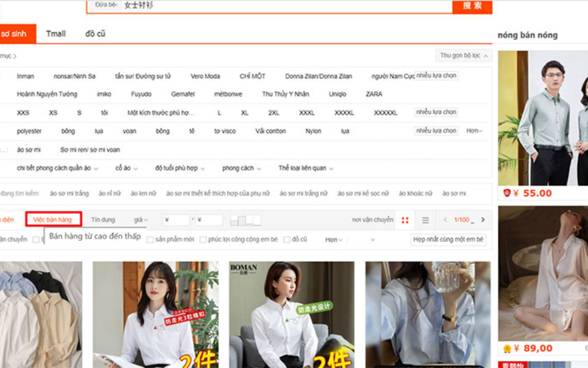The width and height of the screenshot is (588, 368).
Task: Open the phong cách dropdown
Action: coord(241,168)
